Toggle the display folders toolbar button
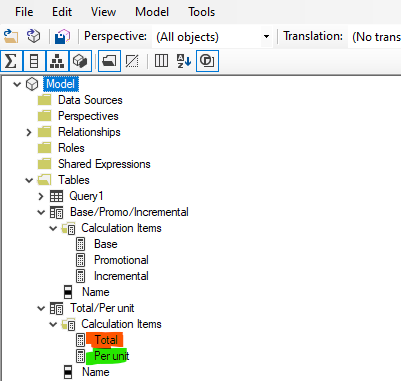Image resolution: width=401 pixels, height=381 pixels. point(109,61)
